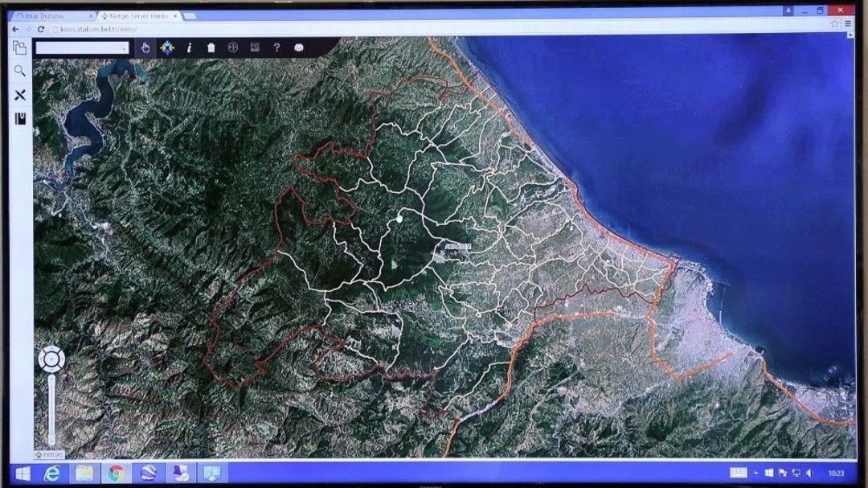Reload the page with browser refresh button

(x=41, y=29)
